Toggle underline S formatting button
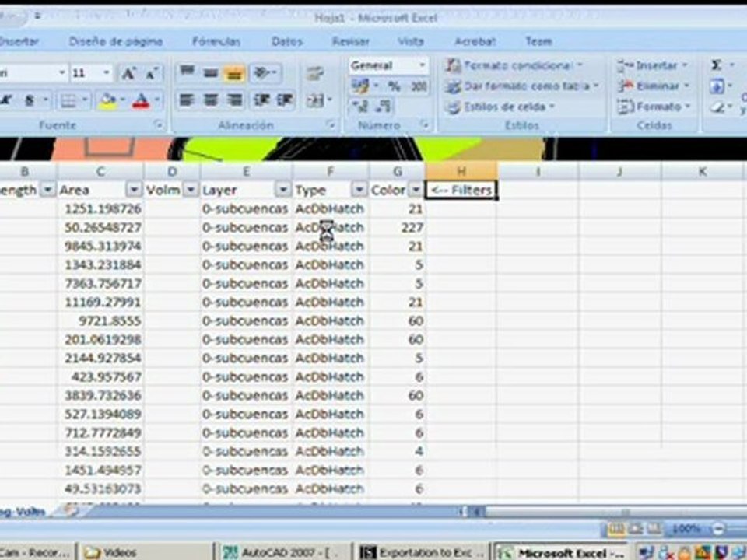 point(30,100)
